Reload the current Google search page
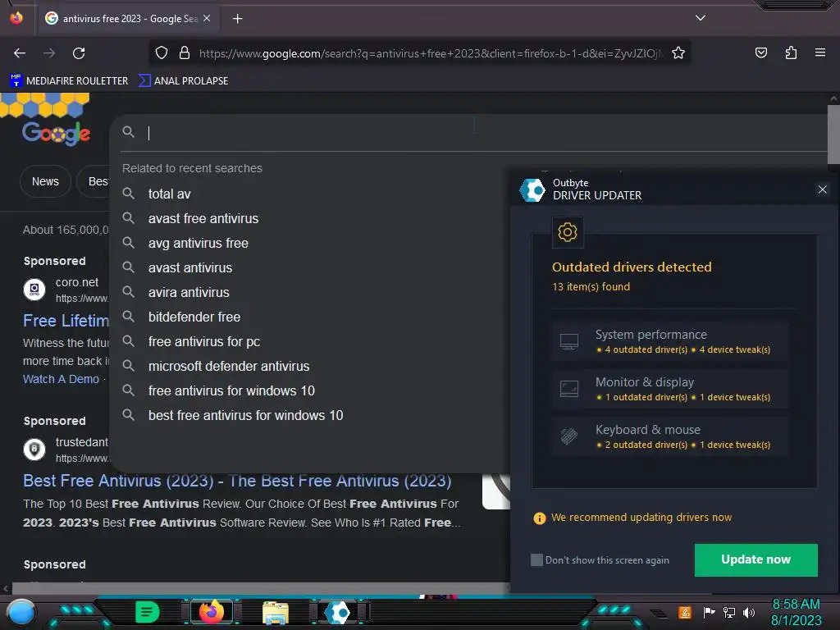The width and height of the screenshot is (840, 630). [79, 53]
